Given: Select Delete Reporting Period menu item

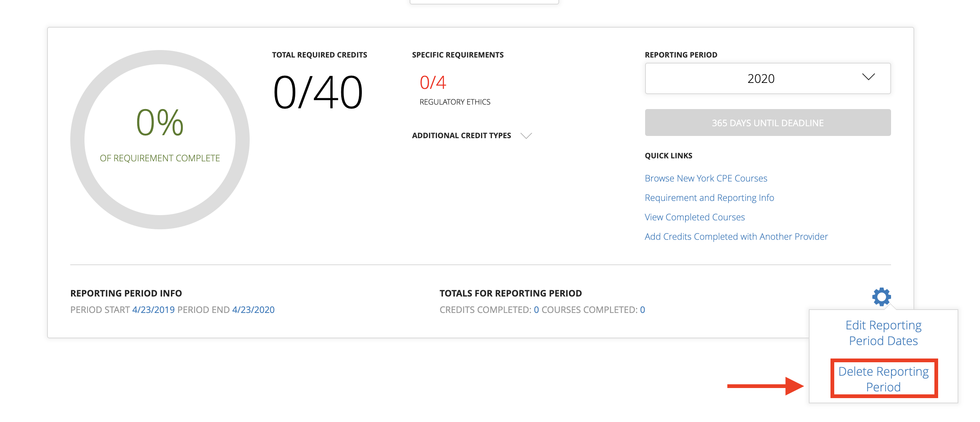Looking at the screenshot, I should pos(883,379).
